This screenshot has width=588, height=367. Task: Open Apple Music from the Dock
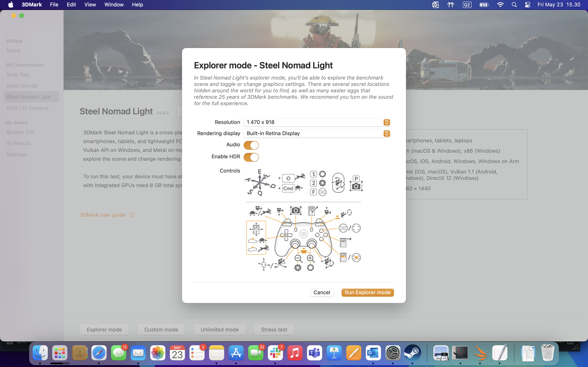pos(295,353)
